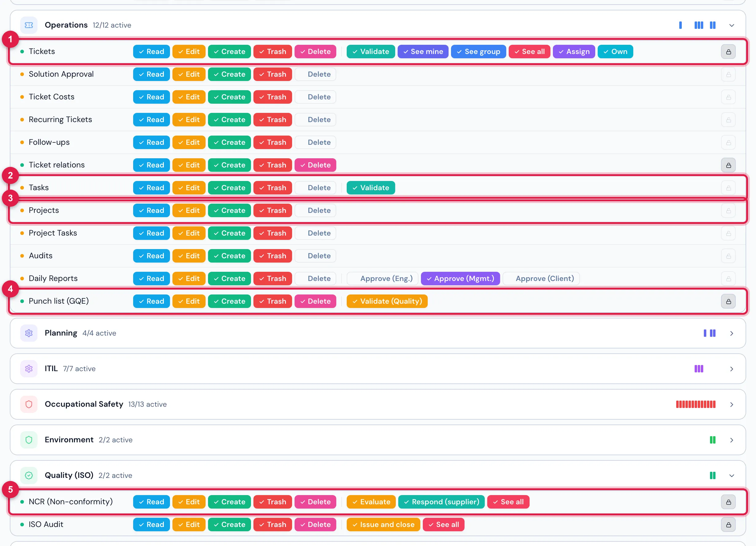Click the lock icon on NCR (Non-conformity) row
Image resolution: width=756 pixels, height=546 pixels.
point(728,502)
